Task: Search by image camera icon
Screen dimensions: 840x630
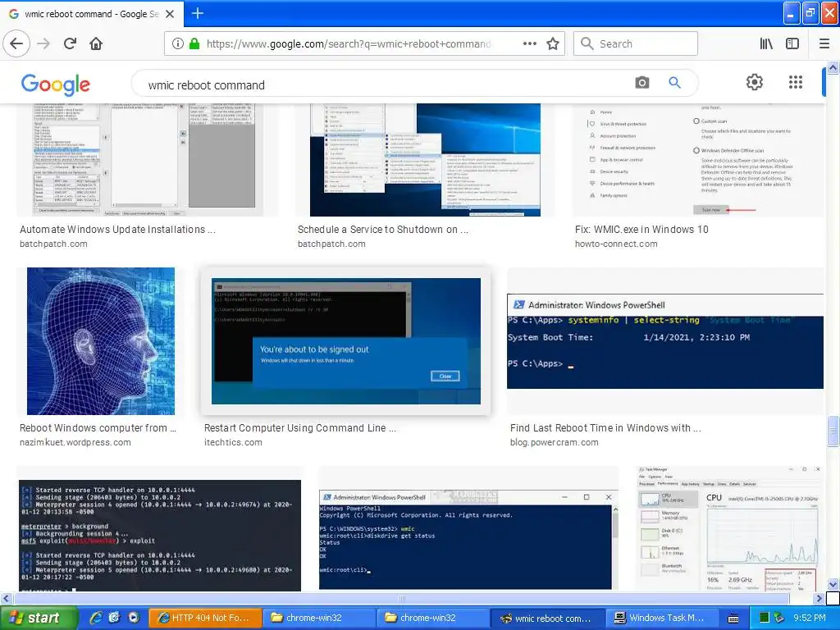Action: point(641,83)
